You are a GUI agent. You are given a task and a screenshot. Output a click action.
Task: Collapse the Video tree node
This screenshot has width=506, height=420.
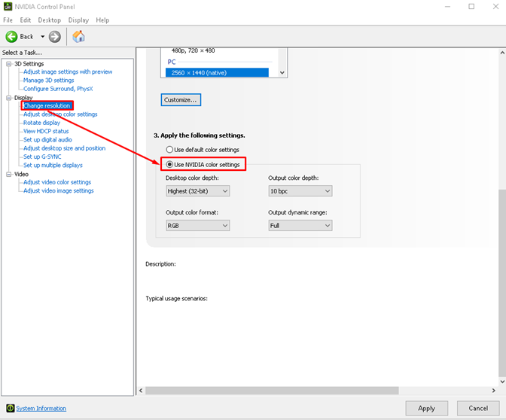click(x=8, y=174)
